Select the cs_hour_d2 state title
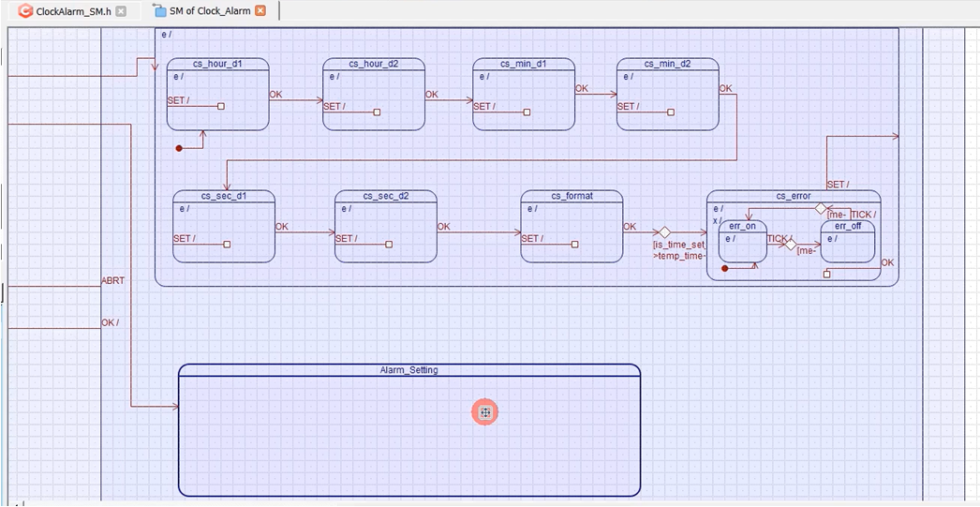The width and height of the screenshot is (980, 507). (374, 64)
